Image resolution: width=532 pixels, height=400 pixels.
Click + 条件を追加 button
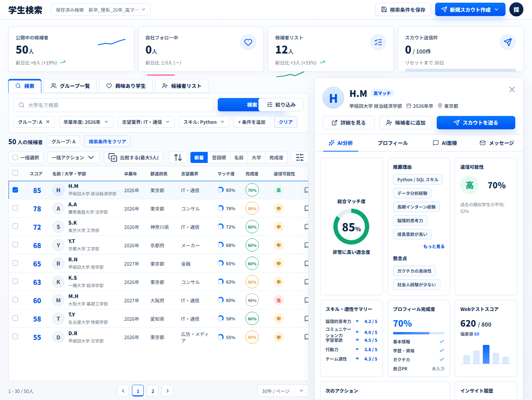point(252,122)
